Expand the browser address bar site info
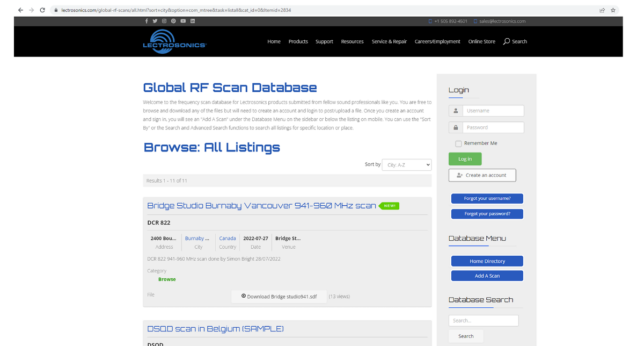The image size is (644, 346). coord(55,9)
